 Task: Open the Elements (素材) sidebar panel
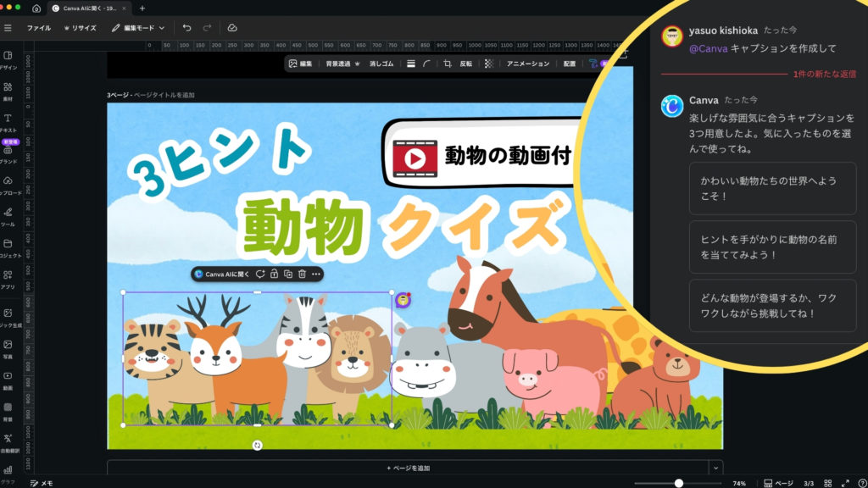coord(8,91)
